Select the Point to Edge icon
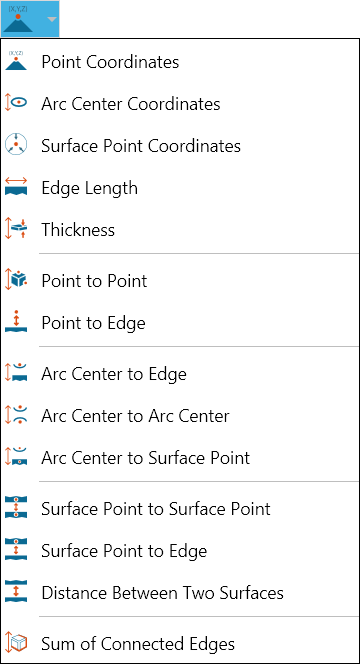Viewport: 360px width, 664px height. coord(16,322)
